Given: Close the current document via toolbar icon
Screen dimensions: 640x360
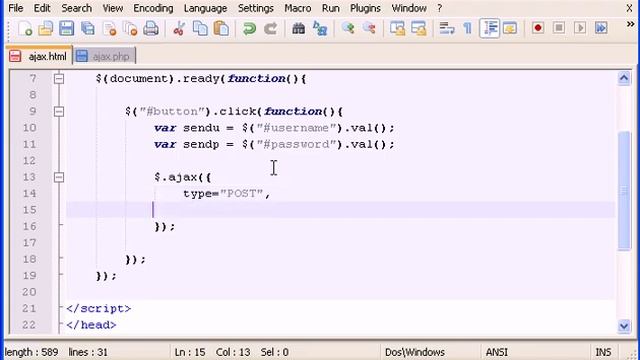Looking at the screenshot, I should click(x=109, y=29).
